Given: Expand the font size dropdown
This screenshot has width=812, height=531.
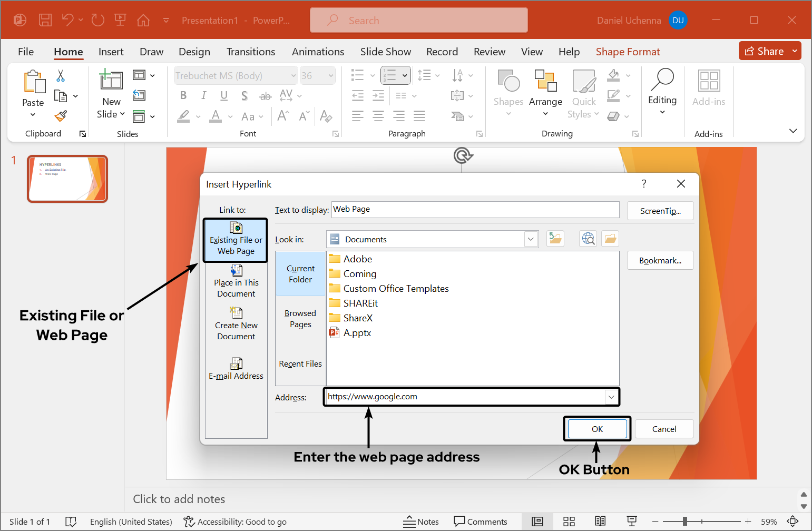Looking at the screenshot, I should pos(331,76).
